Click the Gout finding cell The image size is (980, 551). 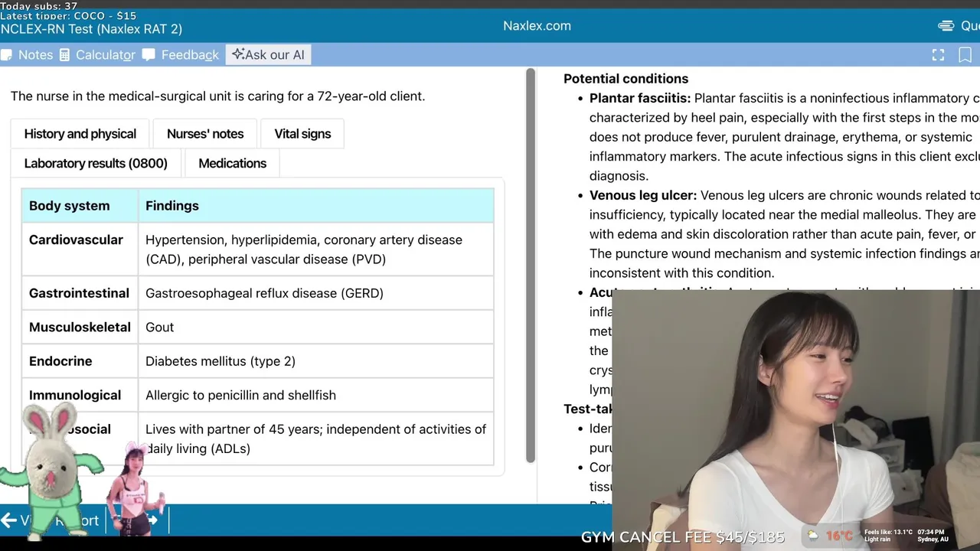(x=315, y=328)
